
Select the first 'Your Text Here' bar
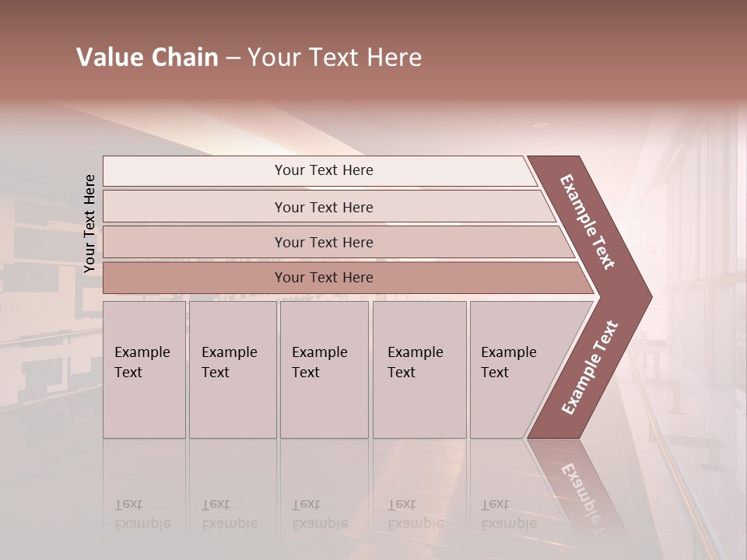click(x=323, y=170)
